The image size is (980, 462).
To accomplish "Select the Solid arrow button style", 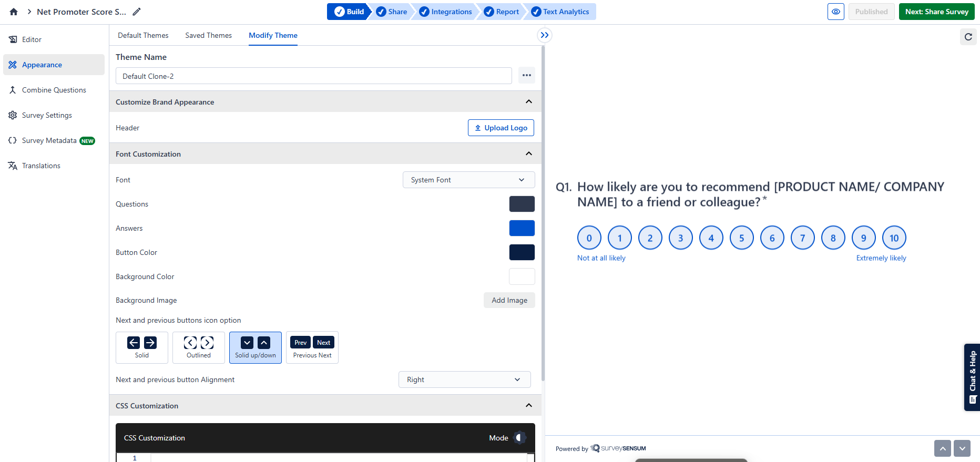I will (x=142, y=347).
